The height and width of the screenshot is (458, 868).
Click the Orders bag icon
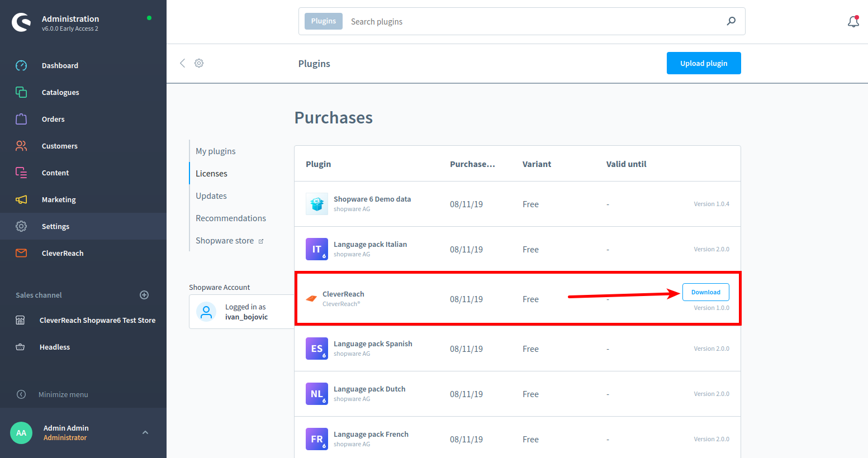[x=21, y=119]
